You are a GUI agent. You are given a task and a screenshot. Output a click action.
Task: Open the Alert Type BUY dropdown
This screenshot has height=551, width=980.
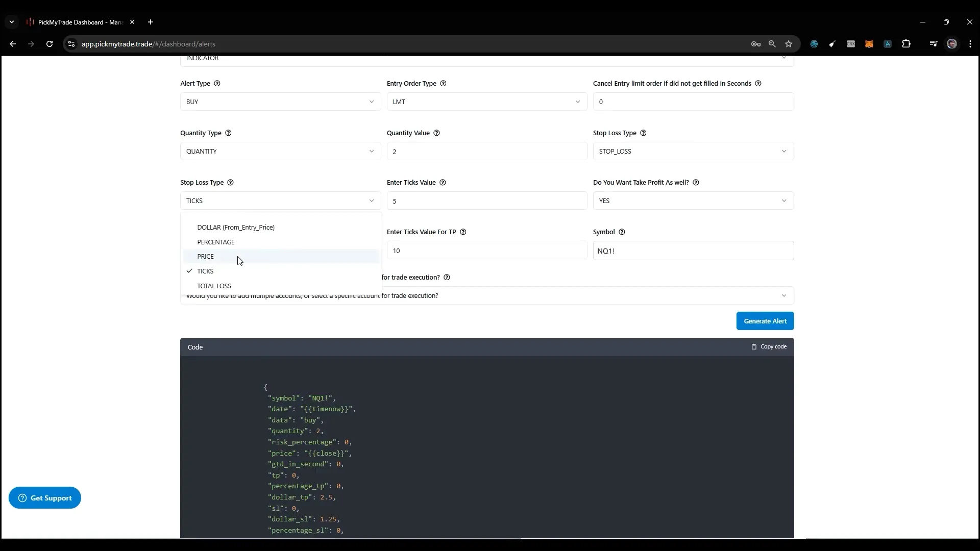[x=280, y=102]
